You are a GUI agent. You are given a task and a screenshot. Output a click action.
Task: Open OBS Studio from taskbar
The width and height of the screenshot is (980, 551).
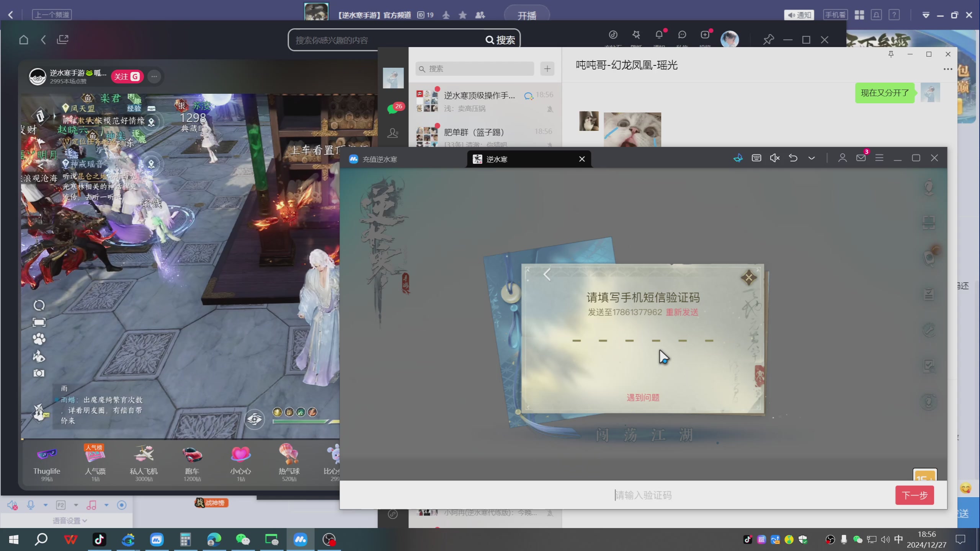click(x=329, y=540)
